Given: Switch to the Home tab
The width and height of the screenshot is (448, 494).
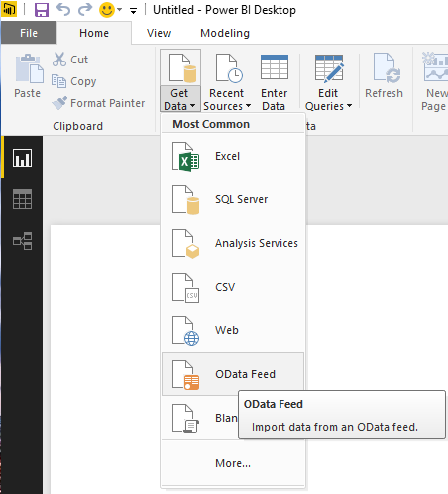Looking at the screenshot, I should coord(94,33).
